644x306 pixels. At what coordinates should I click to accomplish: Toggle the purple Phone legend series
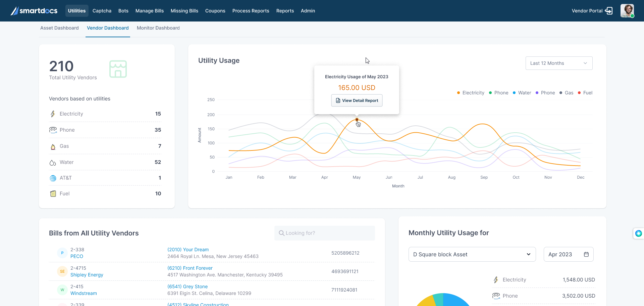click(x=545, y=93)
